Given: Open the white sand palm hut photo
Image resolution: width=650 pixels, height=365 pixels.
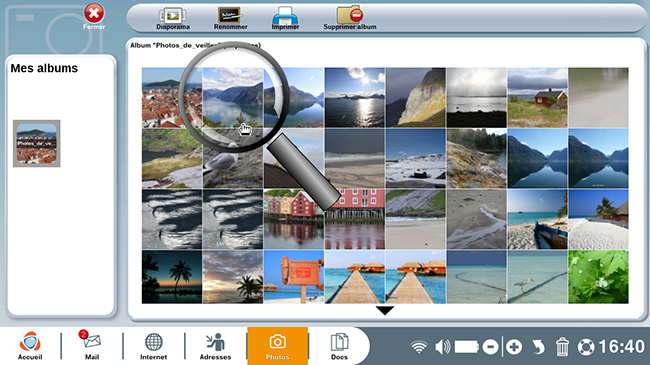Looking at the screenshot, I should tap(599, 219).
